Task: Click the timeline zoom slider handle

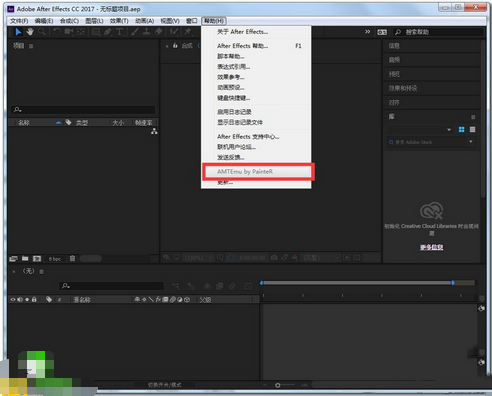Action: point(278,385)
